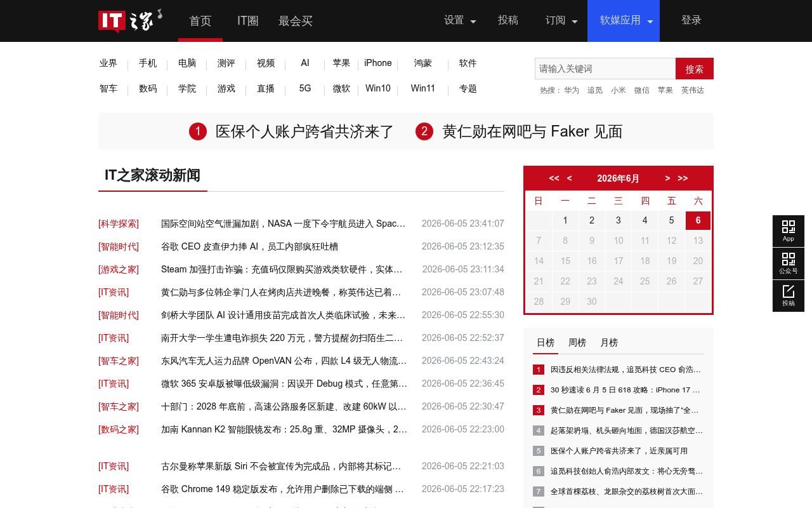Open the Win11 category
The width and height of the screenshot is (812, 508).
point(423,88)
